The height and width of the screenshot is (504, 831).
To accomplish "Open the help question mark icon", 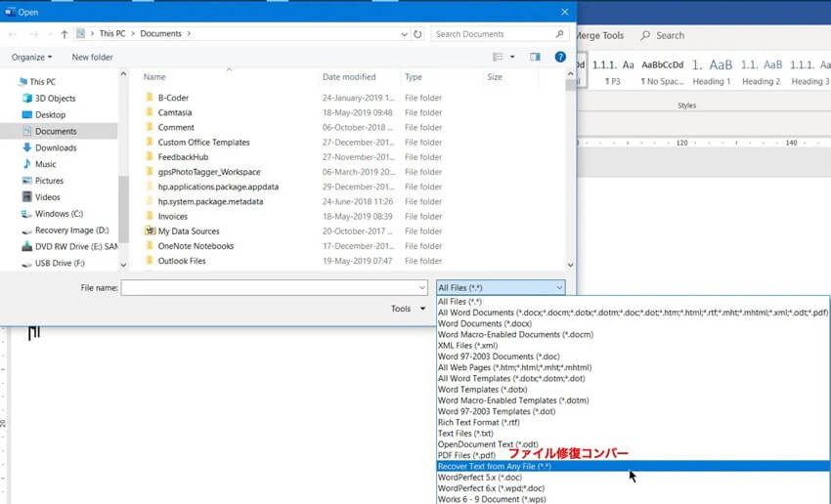I will (560, 58).
